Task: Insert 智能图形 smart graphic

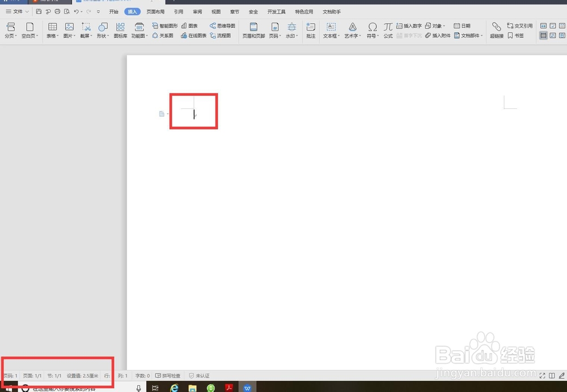Action: [165, 25]
